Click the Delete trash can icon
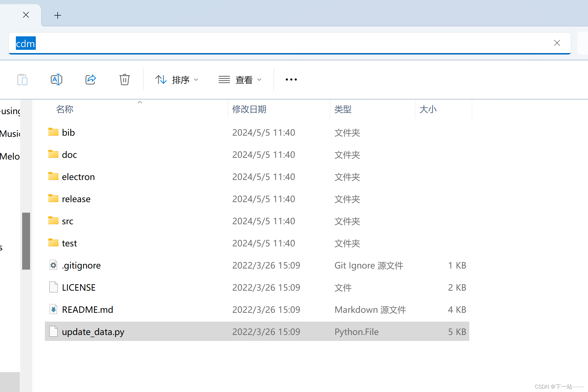Screen dimensions: 588x392 point(124,79)
